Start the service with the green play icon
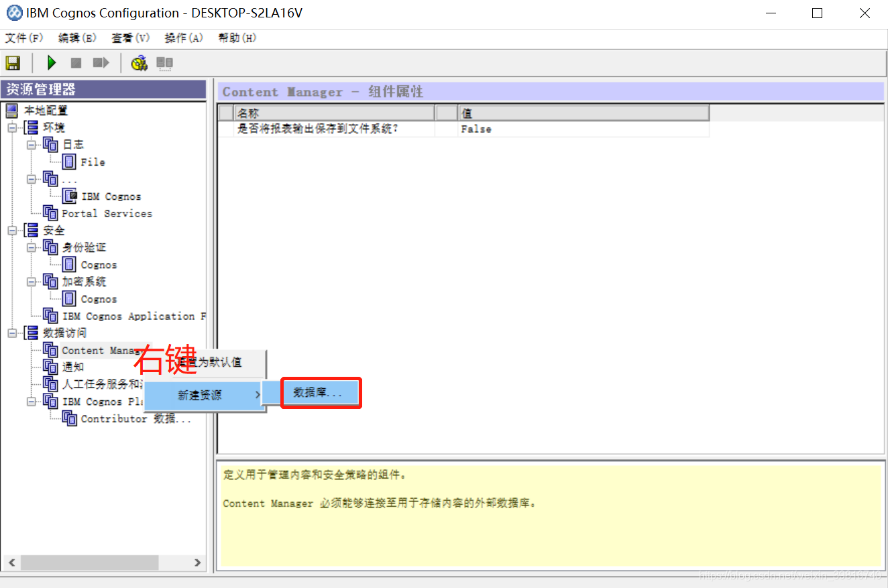Image resolution: width=888 pixels, height=588 pixels. [x=52, y=63]
